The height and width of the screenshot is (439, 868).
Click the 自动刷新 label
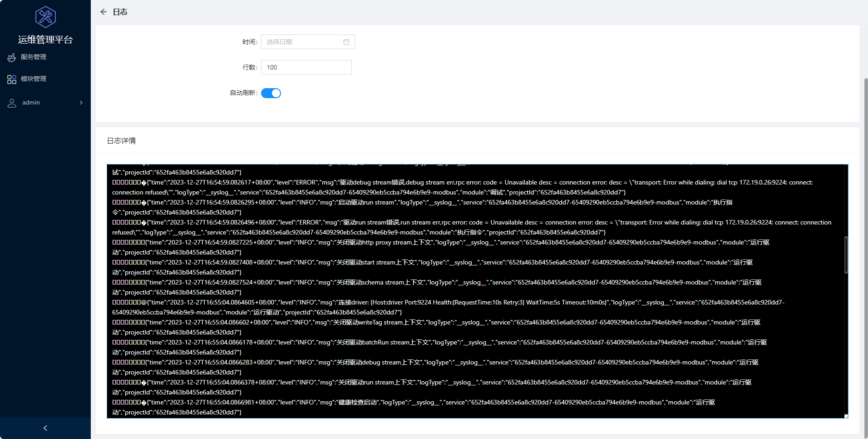tap(244, 93)
